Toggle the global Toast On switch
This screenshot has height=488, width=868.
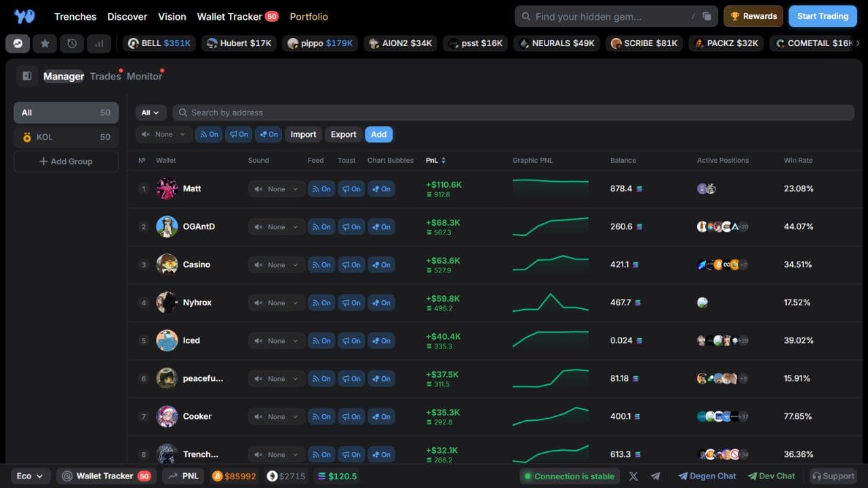(239, 134)
